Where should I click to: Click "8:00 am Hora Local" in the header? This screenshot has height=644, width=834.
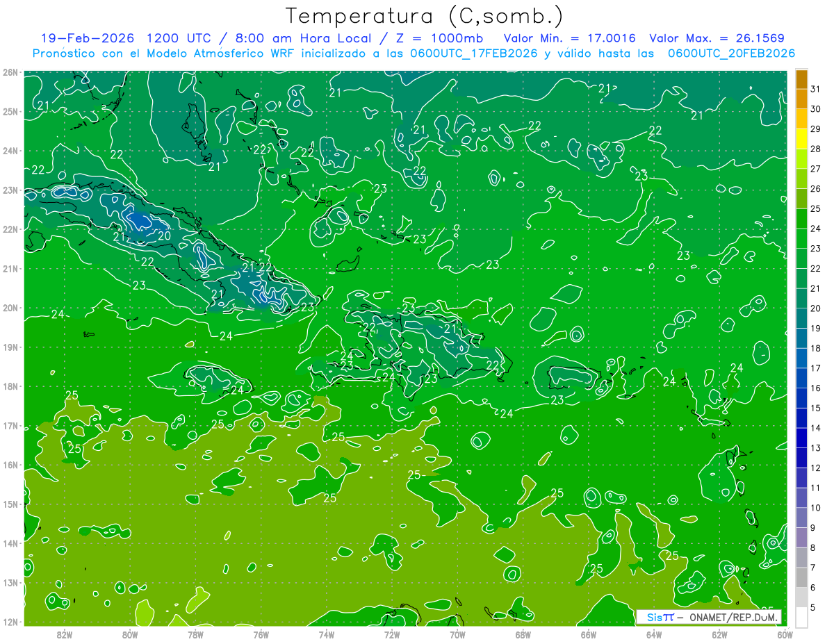pyautogui.click(x=303, y=38)
